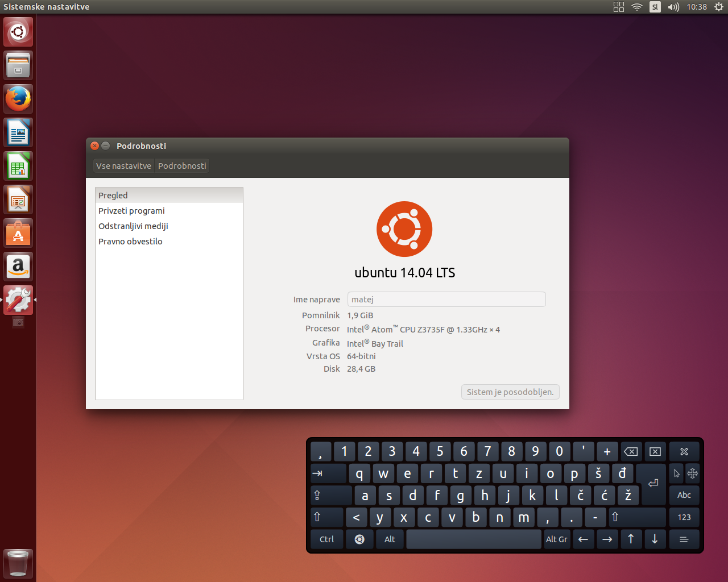Tap the š key on keyboard

click(598, 473)
